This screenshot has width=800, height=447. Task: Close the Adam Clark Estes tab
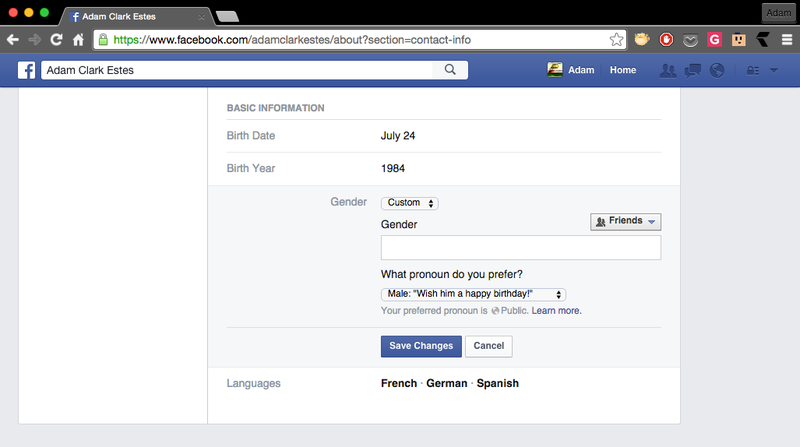click(x=202, y=17)
